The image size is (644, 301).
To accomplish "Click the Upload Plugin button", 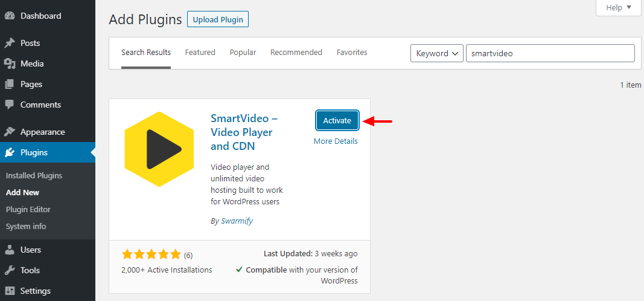I will tap(218, 19).
